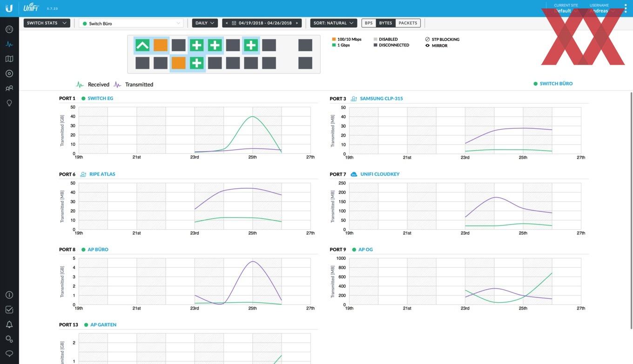
Task: Click the Port 8 heading text
Action: pos(67,250)
